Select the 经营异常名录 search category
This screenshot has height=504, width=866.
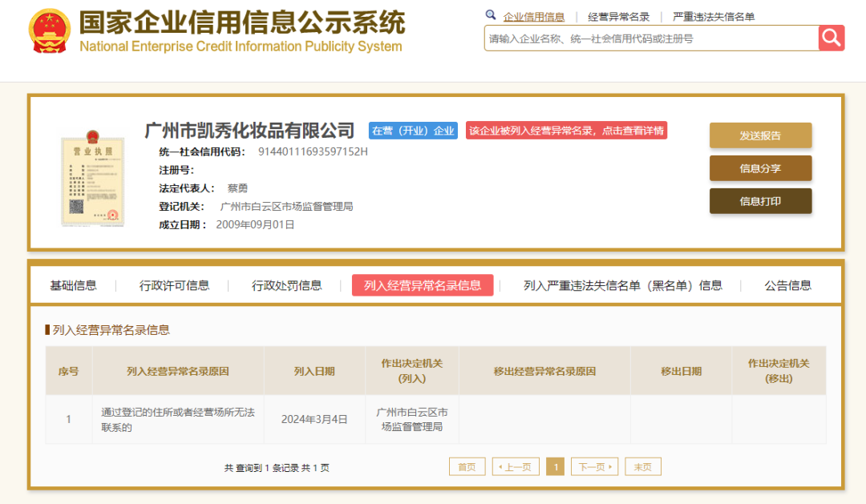pos(618,17)
